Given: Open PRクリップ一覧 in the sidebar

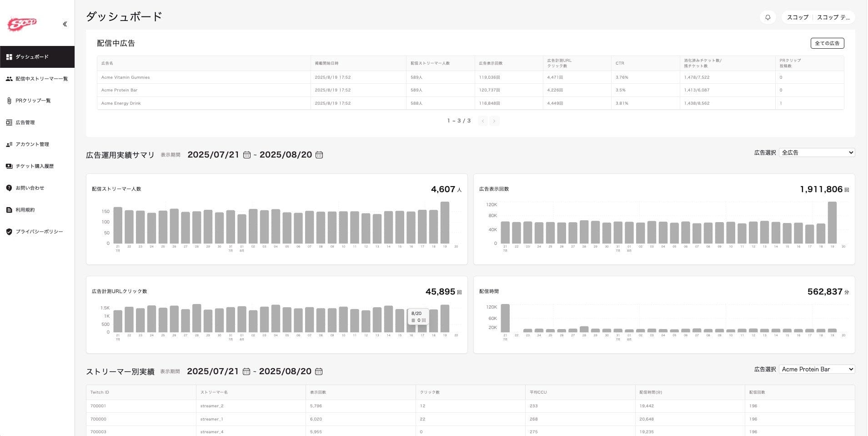Looking at the screenshot, I should [33, 101].
